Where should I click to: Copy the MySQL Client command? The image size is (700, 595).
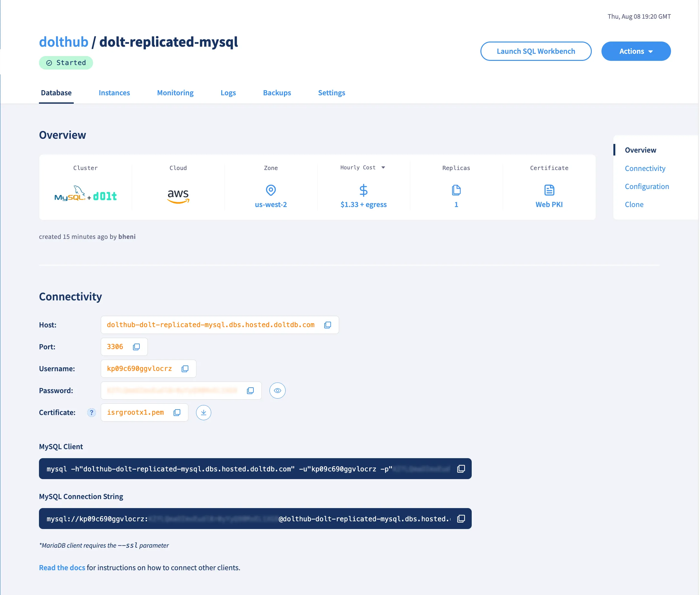461,469
